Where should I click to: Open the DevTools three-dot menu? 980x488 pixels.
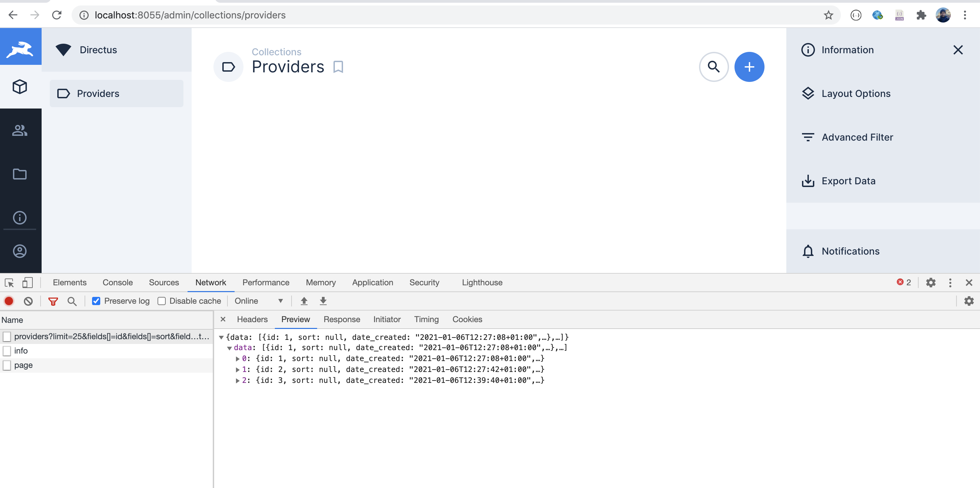click(950, 283)
